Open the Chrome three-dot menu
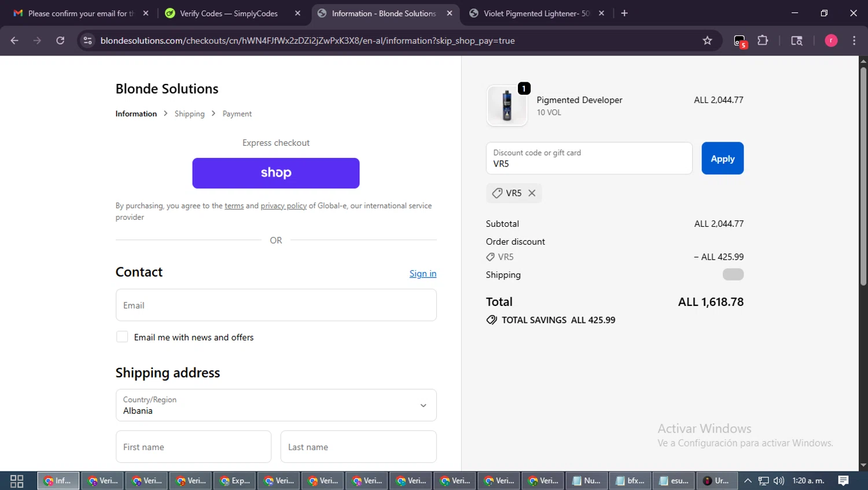The image size is (868, 490). 854,40
